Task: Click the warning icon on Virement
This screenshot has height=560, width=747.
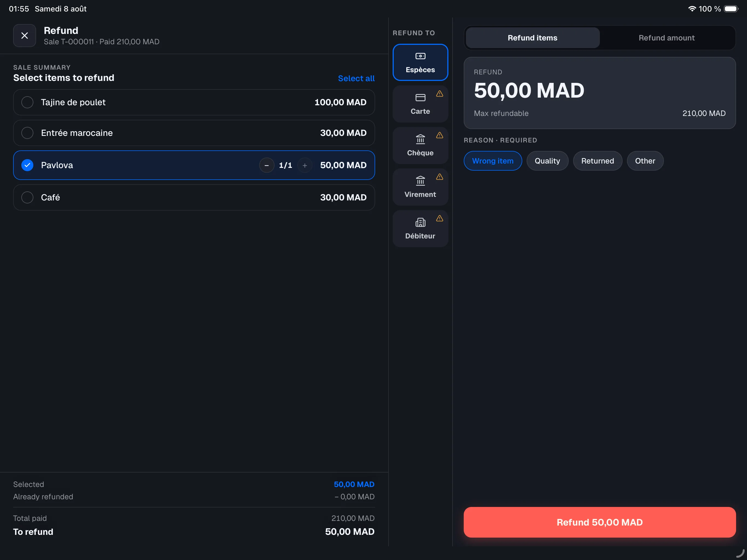Action: [439, 177]
